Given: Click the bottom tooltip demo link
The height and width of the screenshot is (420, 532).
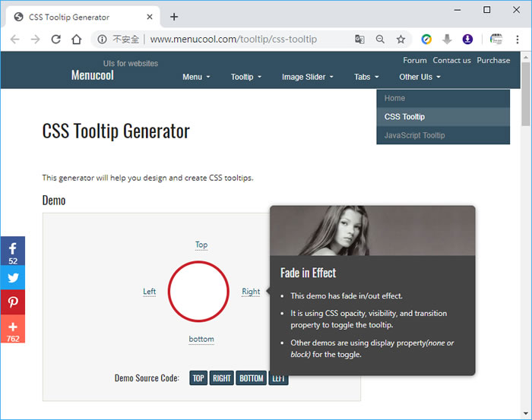Looking at the screenshot, I should 201,339.
